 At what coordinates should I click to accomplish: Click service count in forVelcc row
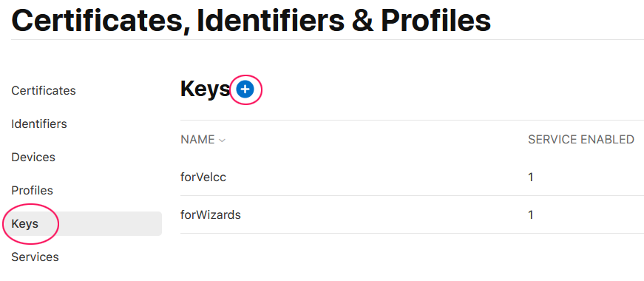click(x=531, y=177)
